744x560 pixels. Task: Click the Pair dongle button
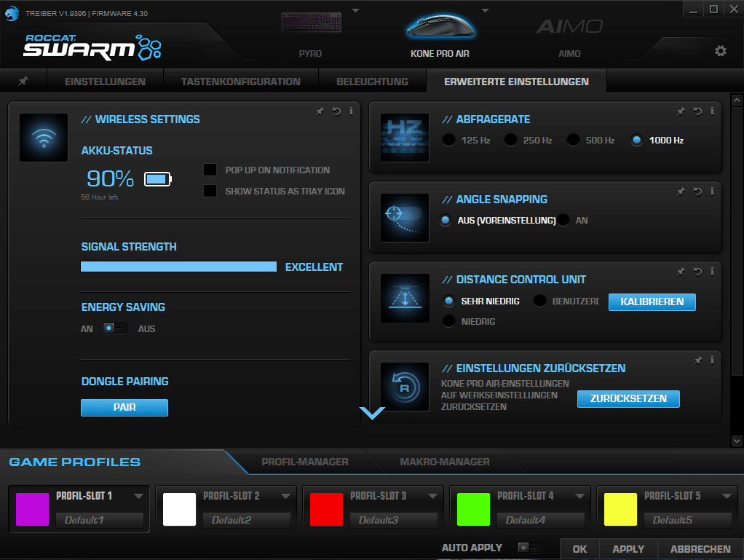pos(124,408)
